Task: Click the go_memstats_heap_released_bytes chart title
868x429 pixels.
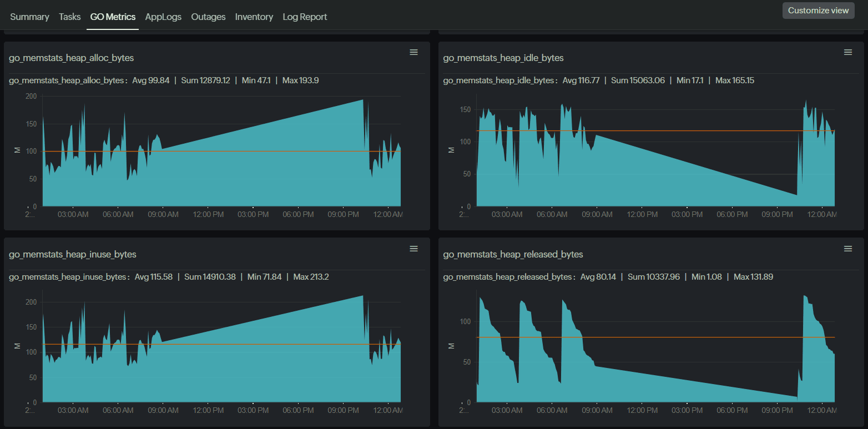Action: (x=513, y=254)
